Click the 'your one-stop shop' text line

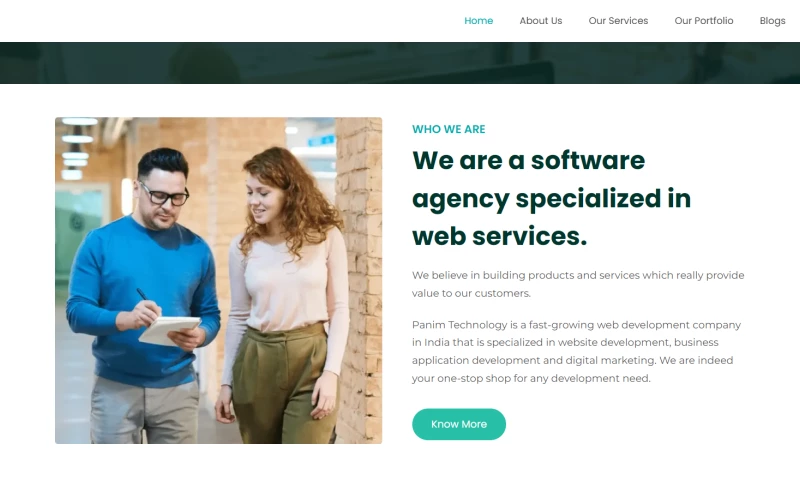[531, 378]
